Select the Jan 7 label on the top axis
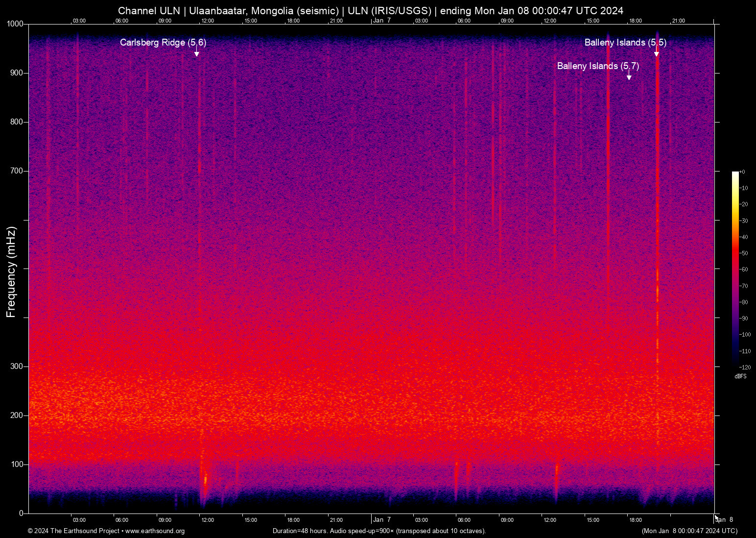Image resolution: width=756 pixels, height=538 pixels. (381, 21)
